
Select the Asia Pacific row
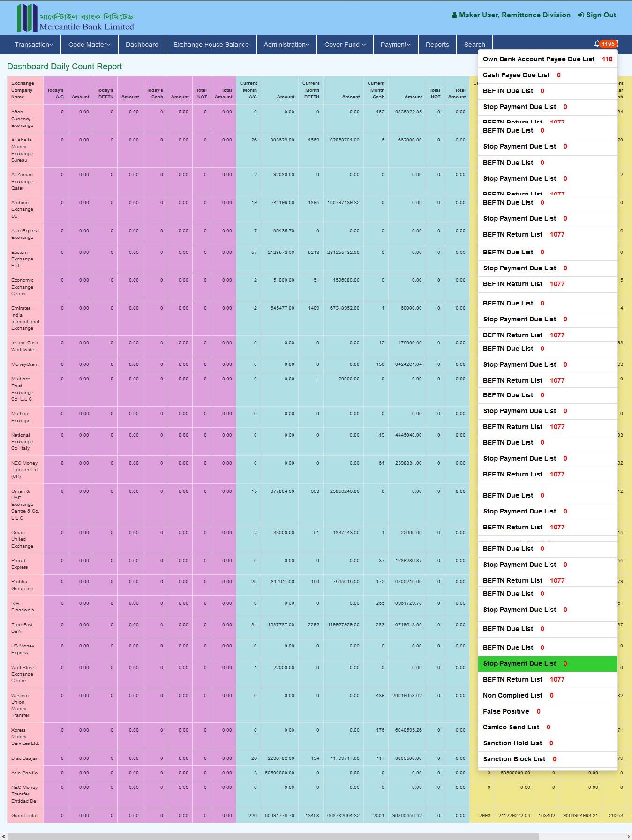24,773
